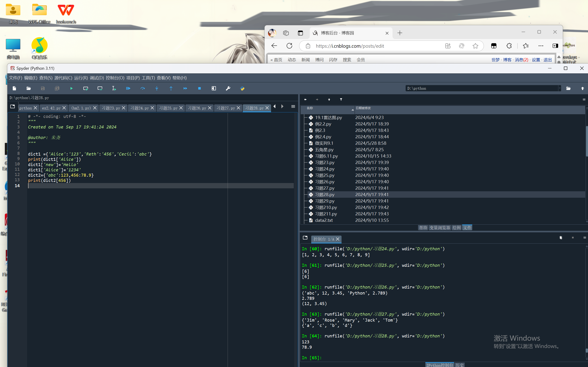Viewport: 588px width, 367px height.
Task: Click the 历史 tab below the console
Action: pos(459,365)
